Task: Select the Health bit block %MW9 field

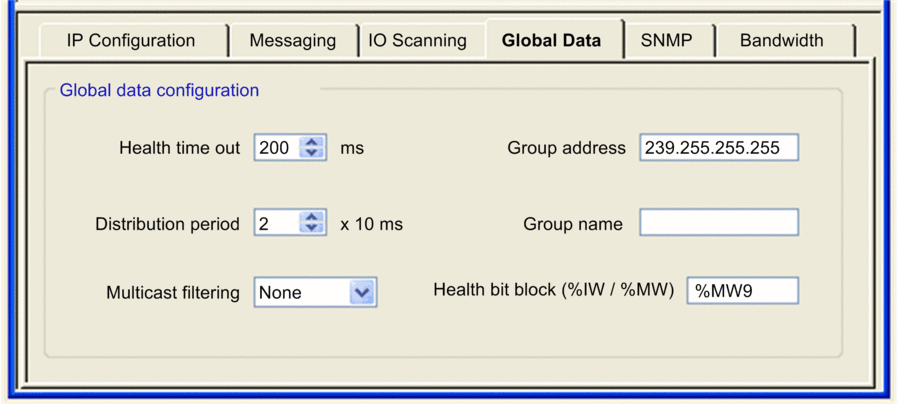Action: click(x=741, y=291)
